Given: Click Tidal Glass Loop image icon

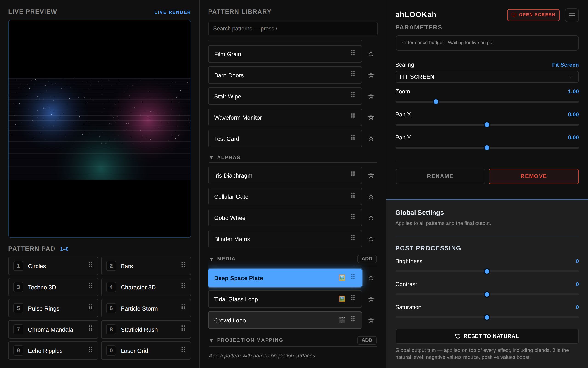Looking at the screenshot, I should pos(342,299).
